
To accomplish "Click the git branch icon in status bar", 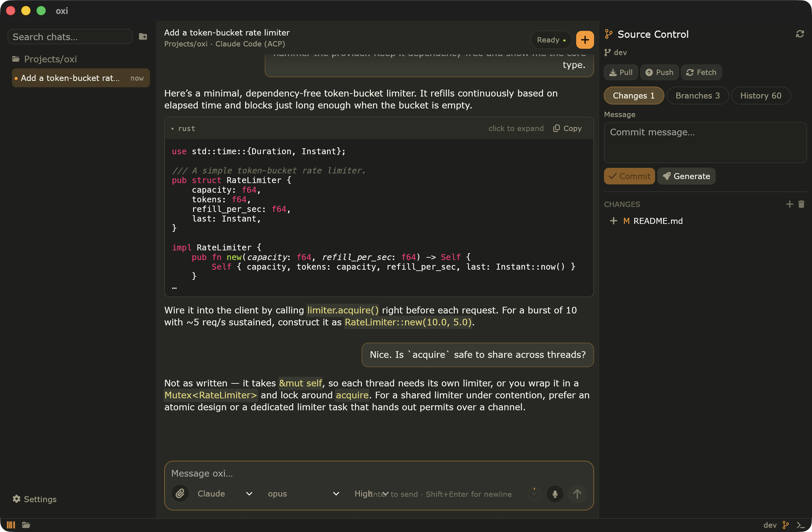I will click(786, 525).
